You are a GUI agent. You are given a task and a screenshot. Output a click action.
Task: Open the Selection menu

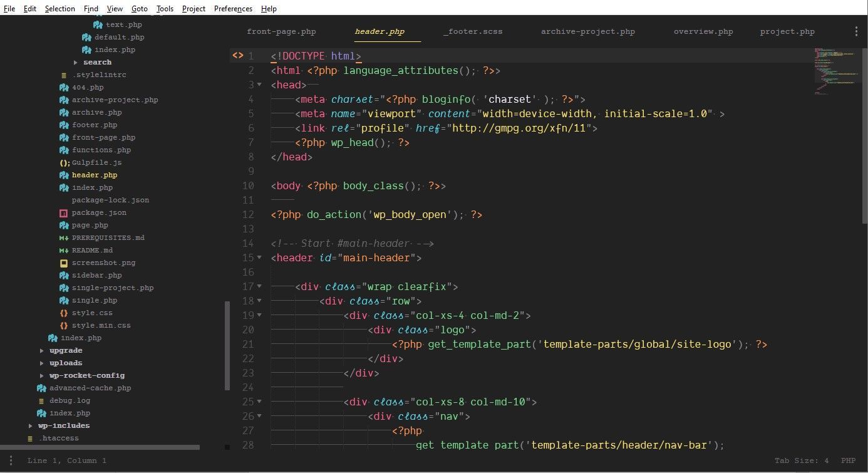click(x=60, y=9)
